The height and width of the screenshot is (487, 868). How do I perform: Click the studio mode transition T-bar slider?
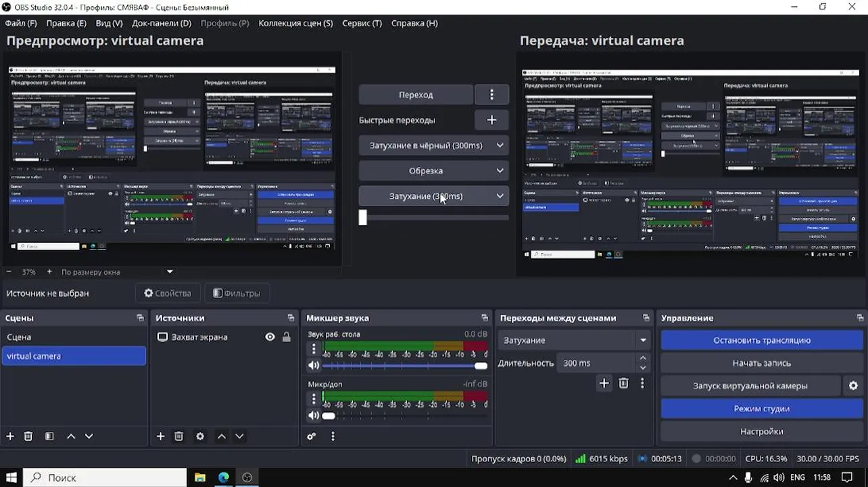pyautogui.click(x=433, y=217)
